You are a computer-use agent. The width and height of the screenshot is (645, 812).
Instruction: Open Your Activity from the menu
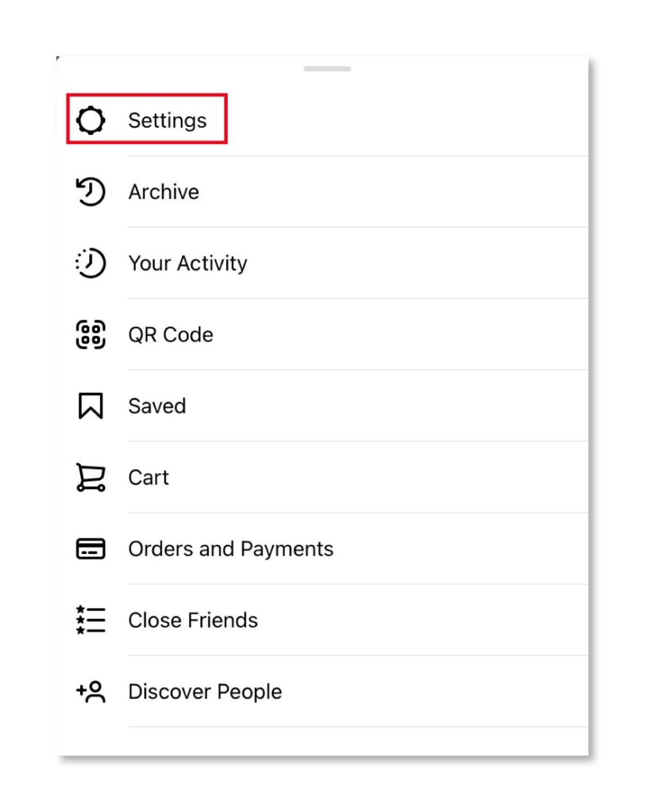pos(188,262)
